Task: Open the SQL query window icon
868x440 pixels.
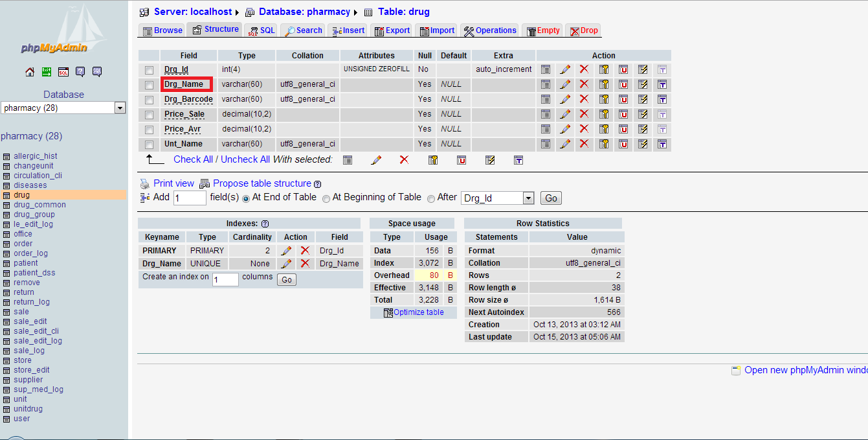Action: point(63,72)
